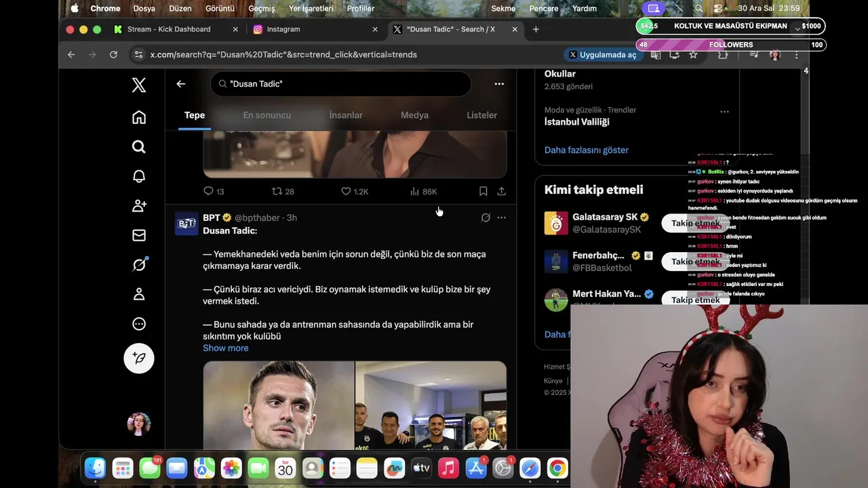Go to X home via logo

tap(139, 85)
